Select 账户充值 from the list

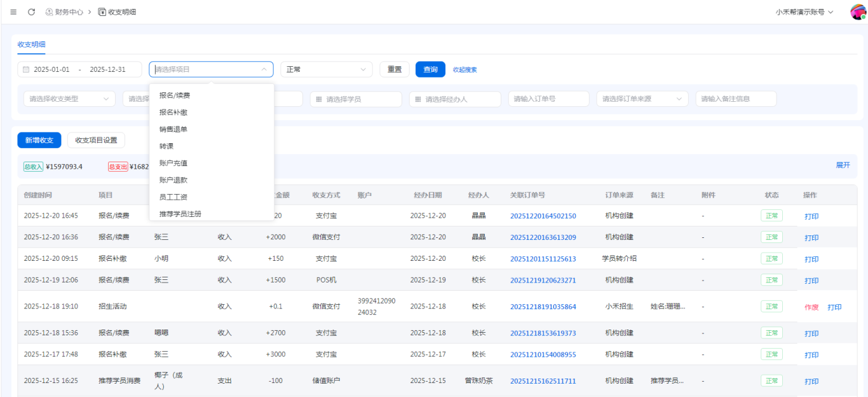(x=173, y=164)
